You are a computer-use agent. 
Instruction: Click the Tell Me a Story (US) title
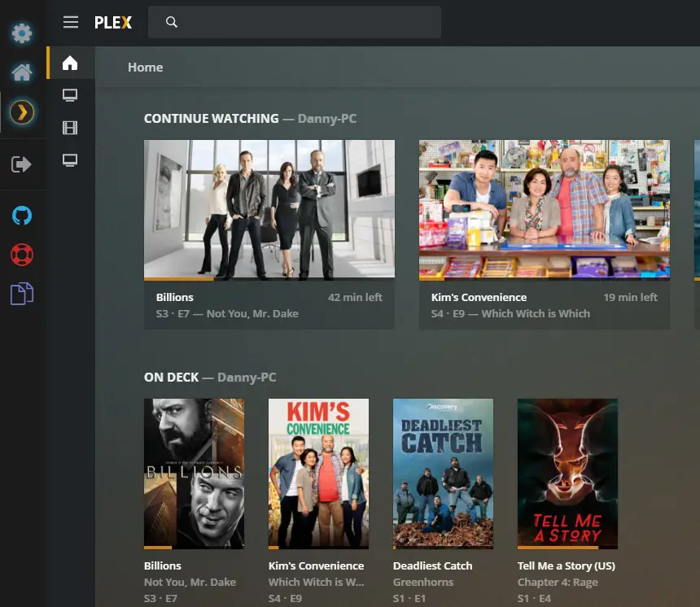566,566
